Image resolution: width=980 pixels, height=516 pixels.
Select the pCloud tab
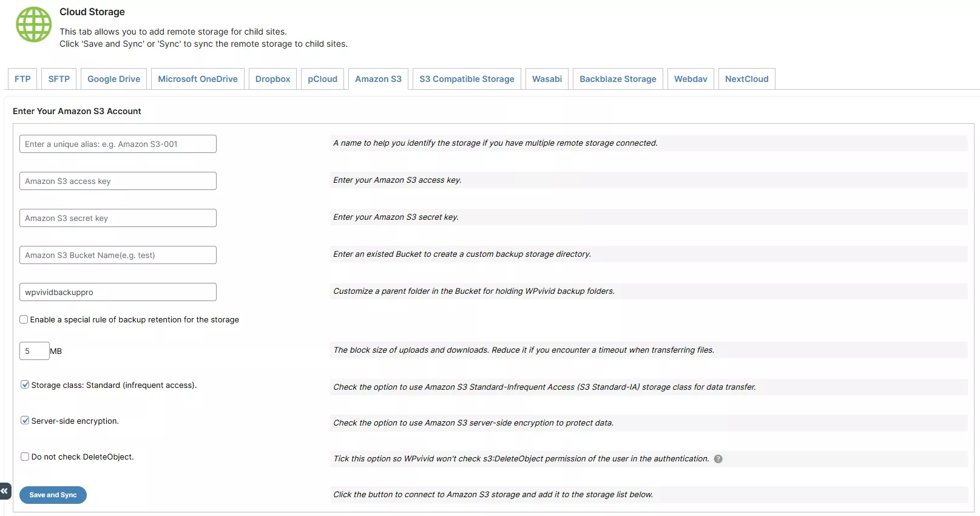tap(322, 79)
